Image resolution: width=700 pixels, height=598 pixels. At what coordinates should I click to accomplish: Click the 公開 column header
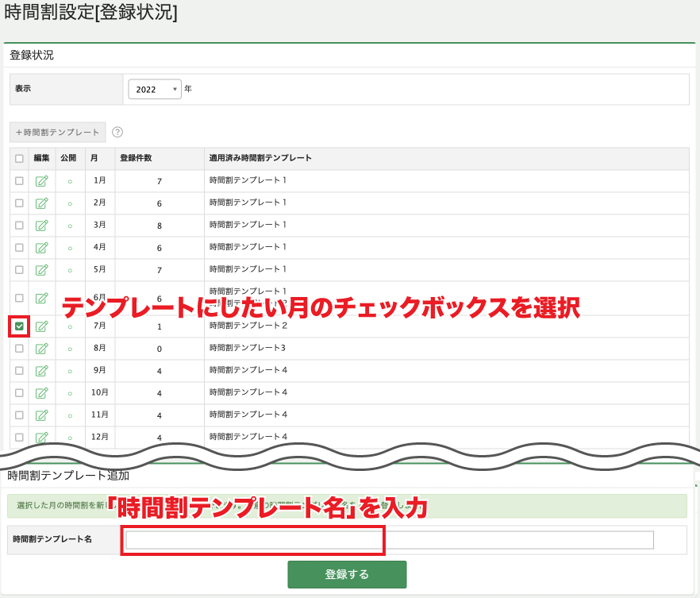(68, 158)
